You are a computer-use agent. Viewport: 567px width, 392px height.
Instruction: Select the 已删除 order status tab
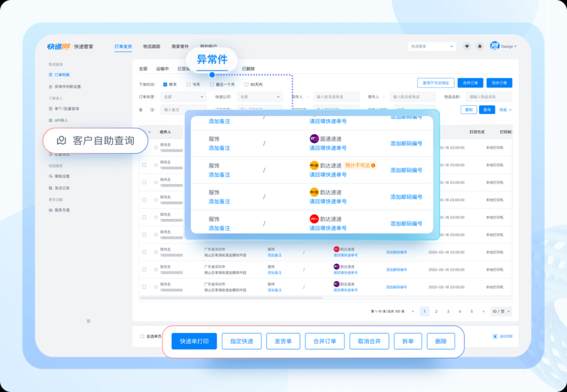pyautogui.click(x=248, y=69)
